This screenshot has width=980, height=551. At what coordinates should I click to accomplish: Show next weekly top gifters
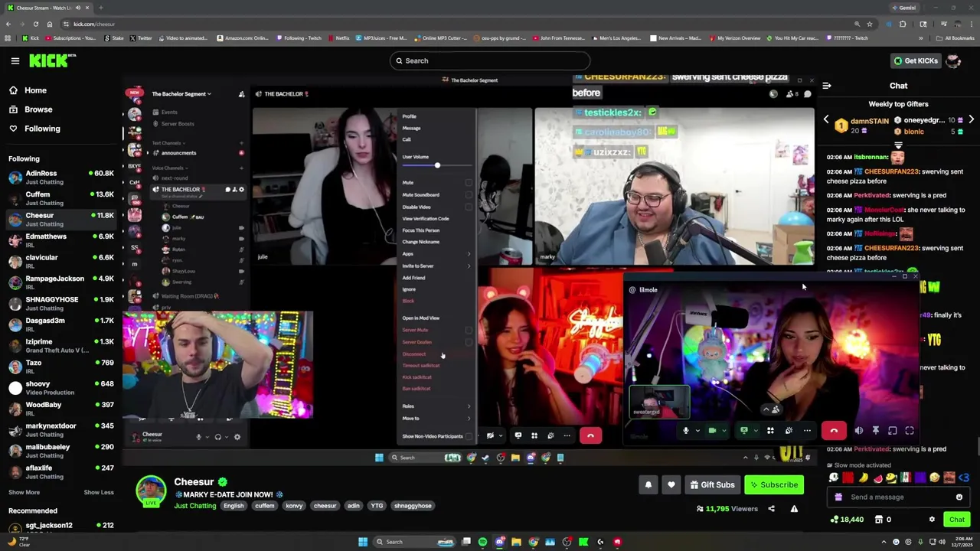(x=972, y=120)
